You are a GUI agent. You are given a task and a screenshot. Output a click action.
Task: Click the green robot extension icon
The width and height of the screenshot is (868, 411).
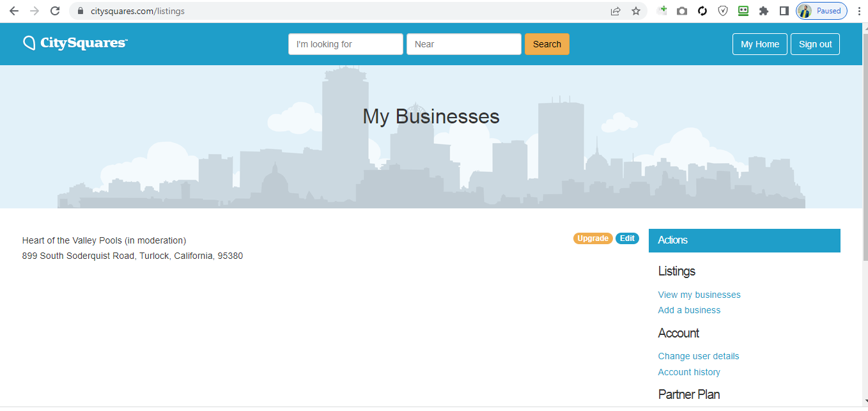tap(743, 11)
